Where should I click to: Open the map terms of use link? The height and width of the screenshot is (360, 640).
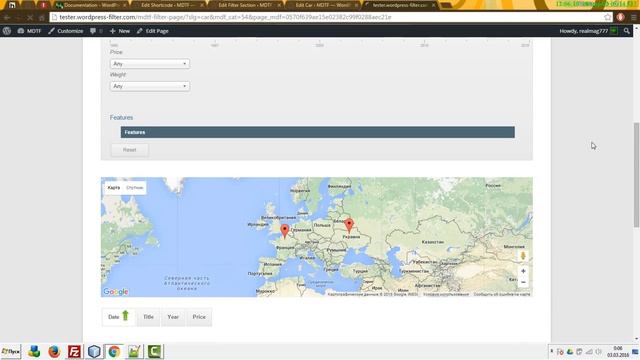click(x=446, y=294)
